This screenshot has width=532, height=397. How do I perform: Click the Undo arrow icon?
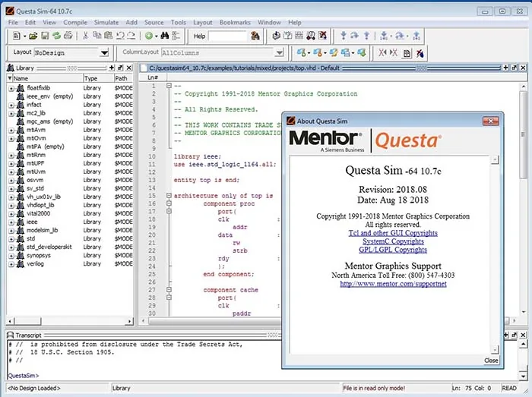[x=120, y=36]
